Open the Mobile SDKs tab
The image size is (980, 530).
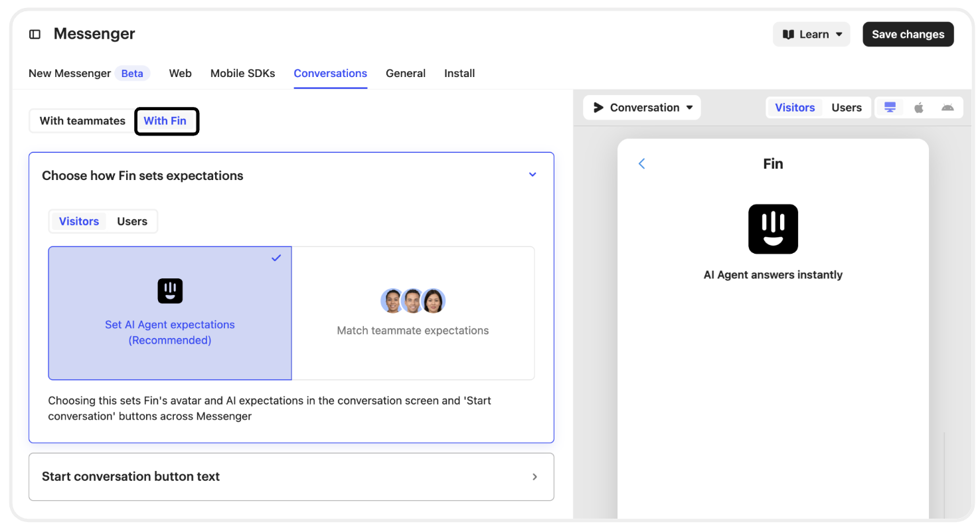(x=242, y=73)
